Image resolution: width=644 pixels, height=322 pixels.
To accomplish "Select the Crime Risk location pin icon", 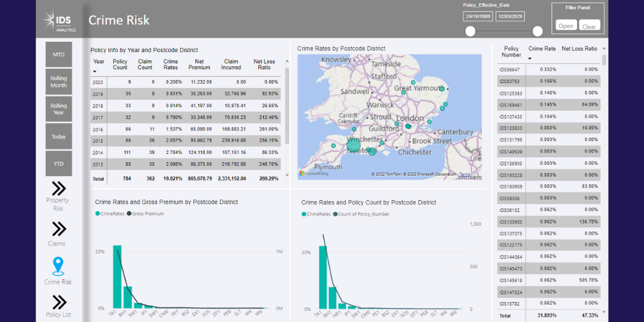I will coord(58,265).
